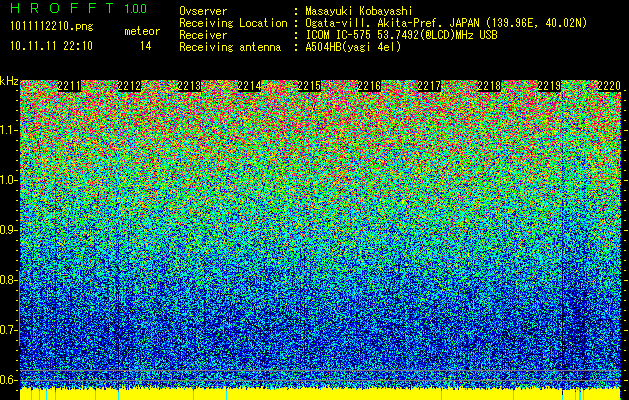Click the 2213 time marker
The image size is (629, 400).
coord(189,86)
